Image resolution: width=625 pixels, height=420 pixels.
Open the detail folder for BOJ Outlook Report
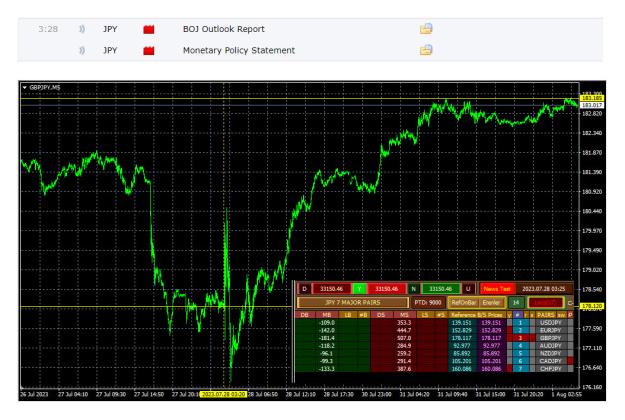pos(426,29)
